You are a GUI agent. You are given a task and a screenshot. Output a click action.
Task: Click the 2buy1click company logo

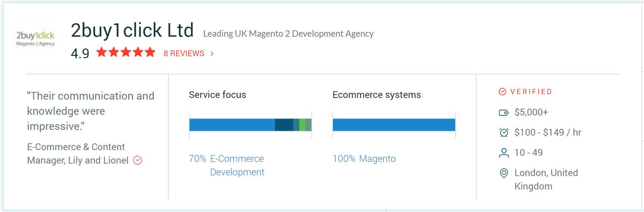tap(35, 38)
